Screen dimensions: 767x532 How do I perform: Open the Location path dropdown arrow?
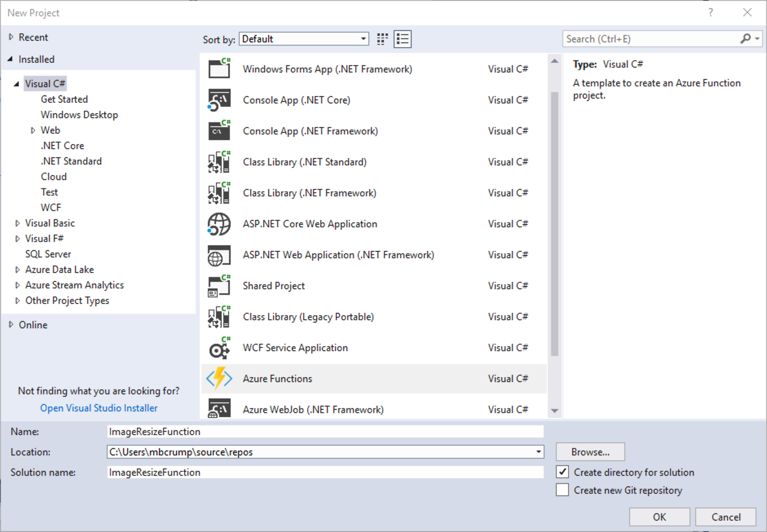(538, 452)
